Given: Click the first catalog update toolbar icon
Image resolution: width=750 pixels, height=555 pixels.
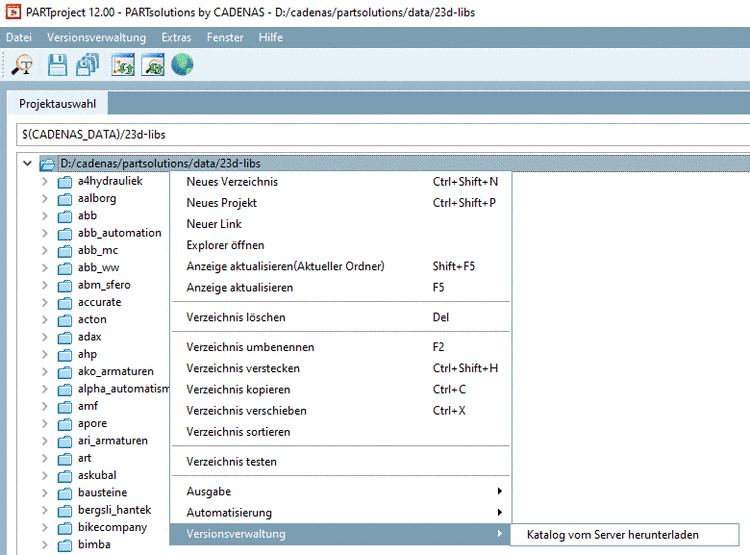Looking at the screenshot, I should coord(123,65).
